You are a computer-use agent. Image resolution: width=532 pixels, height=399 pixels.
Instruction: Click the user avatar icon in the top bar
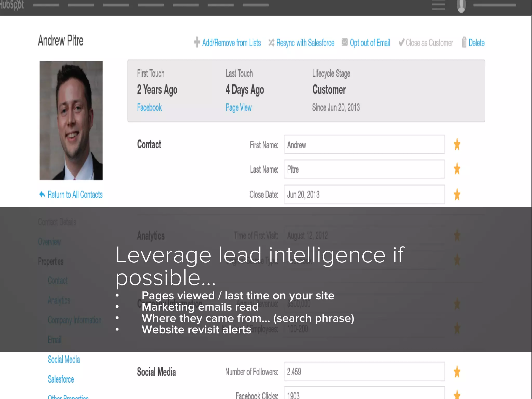tap(461, 6)
